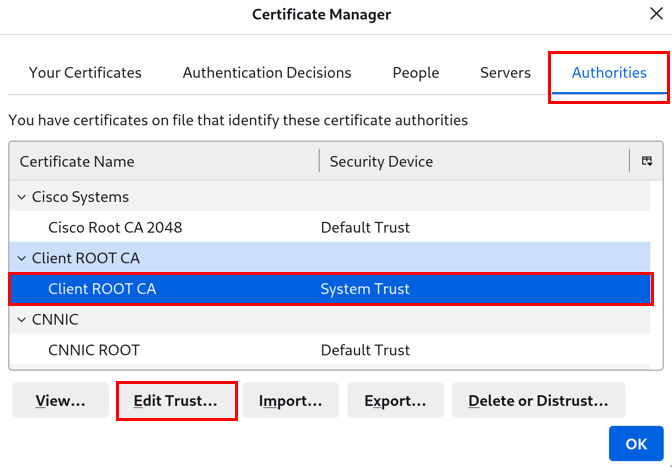
Task: Confirm with the OK button
Action: [636, 444]
